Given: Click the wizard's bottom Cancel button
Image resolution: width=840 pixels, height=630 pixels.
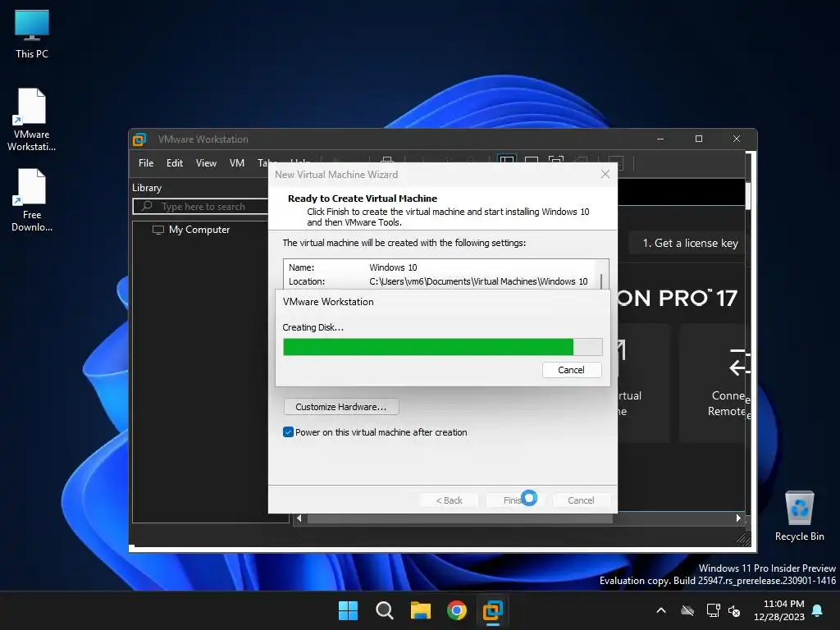Looking at the screenshot, I should (581, 500).
